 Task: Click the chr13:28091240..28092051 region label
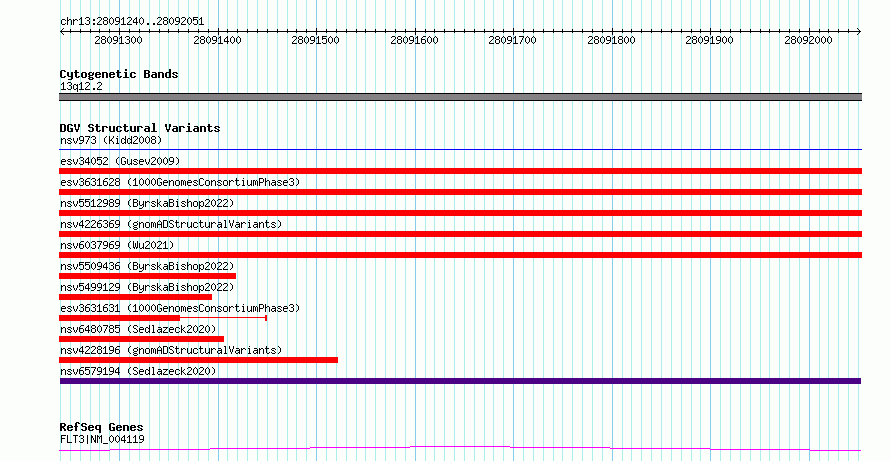tap(132, 21)
